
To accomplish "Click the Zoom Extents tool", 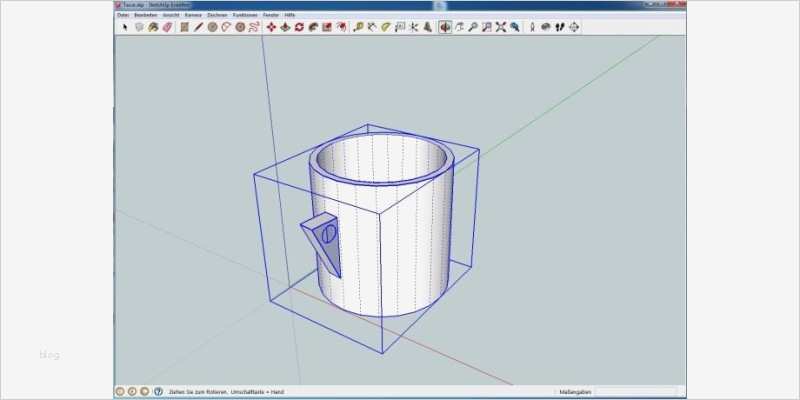I will coord(501,27).
